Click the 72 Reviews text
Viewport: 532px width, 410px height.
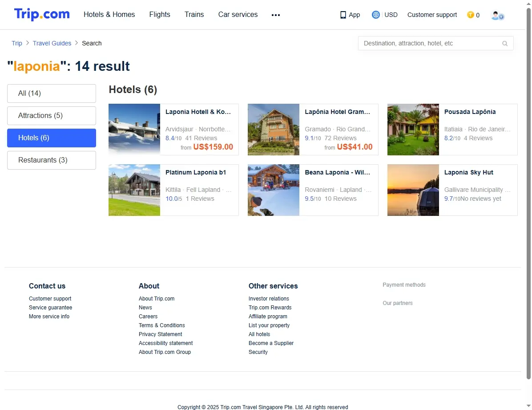pos(340,138)
